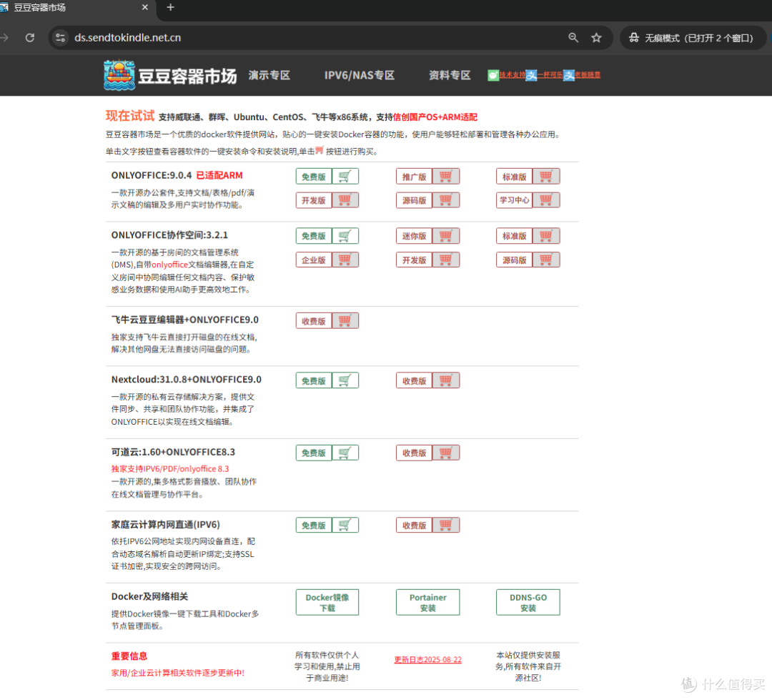This screenshot has height=700, width=772.
Task: Open the IPV6/NAS专区 menu
Action: coord(360,75)
